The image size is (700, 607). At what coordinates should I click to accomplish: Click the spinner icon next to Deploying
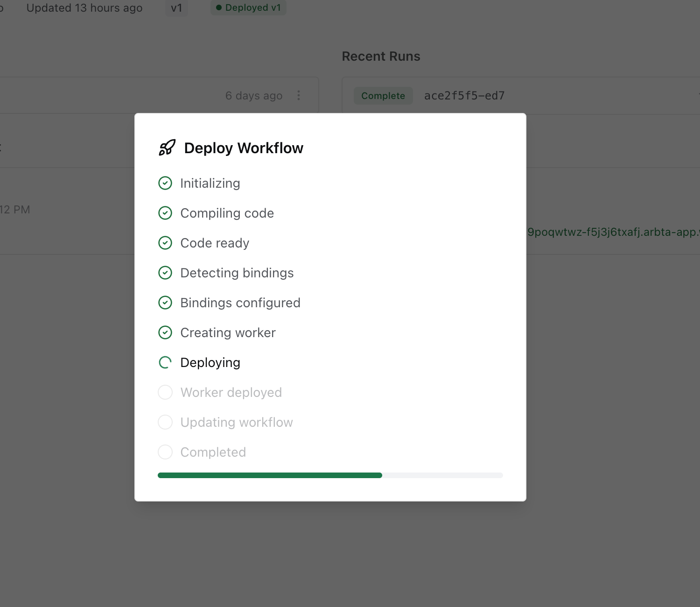coord(165,362)
